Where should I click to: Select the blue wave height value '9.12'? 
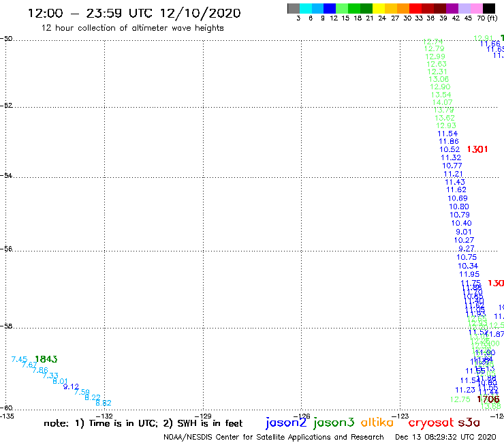pyautogui.click(x=71, y=386)
